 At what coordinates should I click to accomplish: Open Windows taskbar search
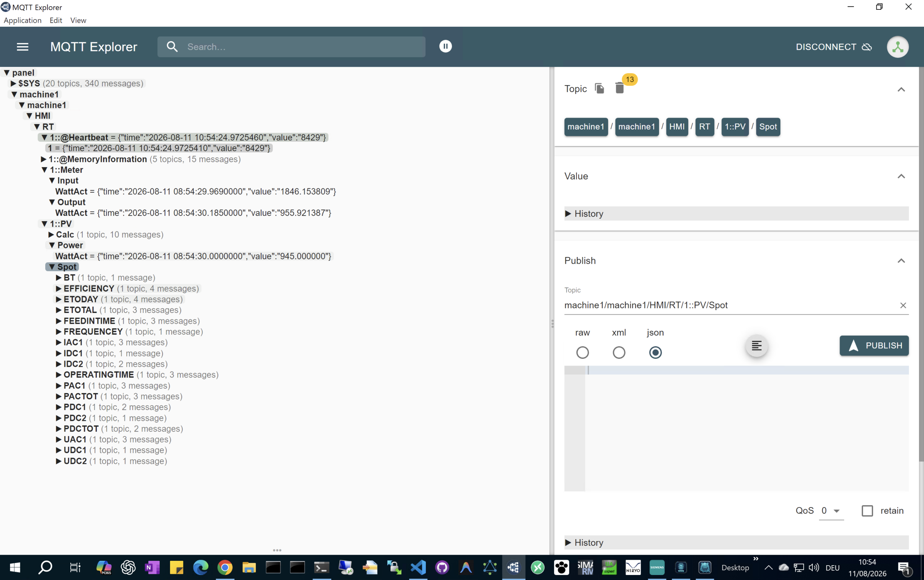pos(45,567)
